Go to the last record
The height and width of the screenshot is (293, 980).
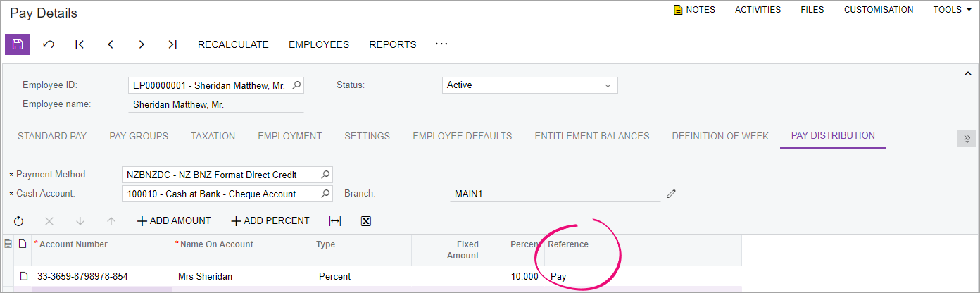pos(172,44)
